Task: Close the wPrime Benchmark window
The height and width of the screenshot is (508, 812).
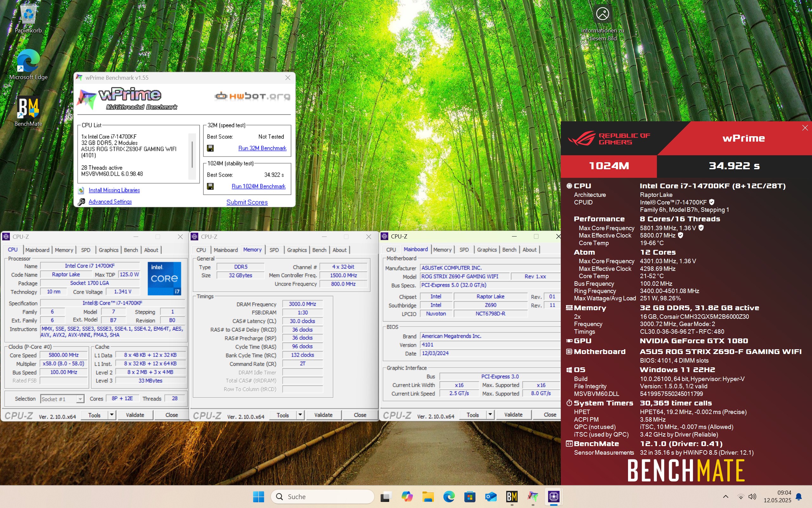Action: coord(288,77)
